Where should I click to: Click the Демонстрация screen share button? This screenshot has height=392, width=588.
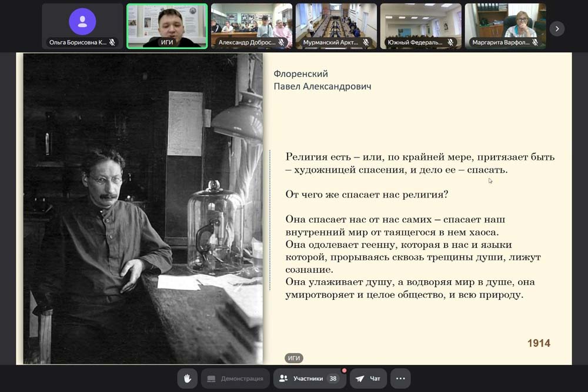pos(235,378)
